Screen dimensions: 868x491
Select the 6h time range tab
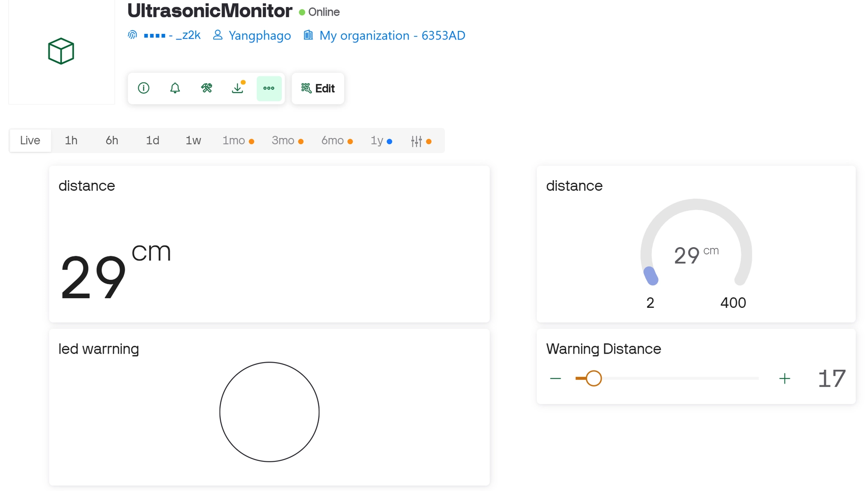[112, 140]
